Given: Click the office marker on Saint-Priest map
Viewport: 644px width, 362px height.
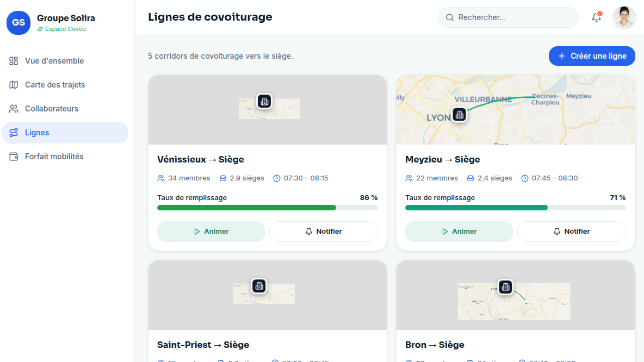Looking at the screenshot, I should [x=259, y=286].
